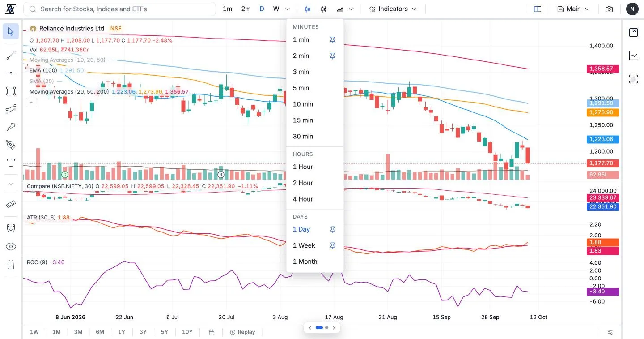644x339 pixels.
Task: Open the split layout icon
Action: (x=538, y=9)
